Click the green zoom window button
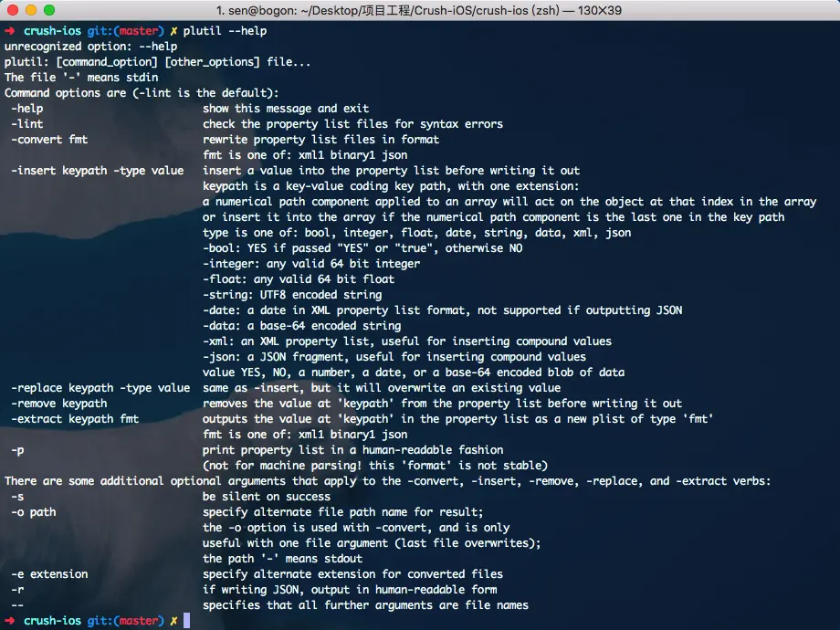This screenshot has height=630, width=840. 49,10
